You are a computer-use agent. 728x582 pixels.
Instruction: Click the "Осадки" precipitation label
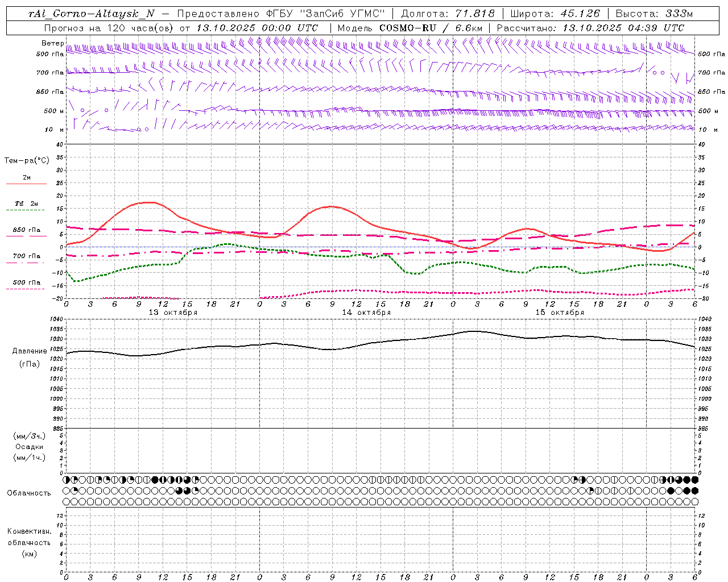[x=30, y=447]
